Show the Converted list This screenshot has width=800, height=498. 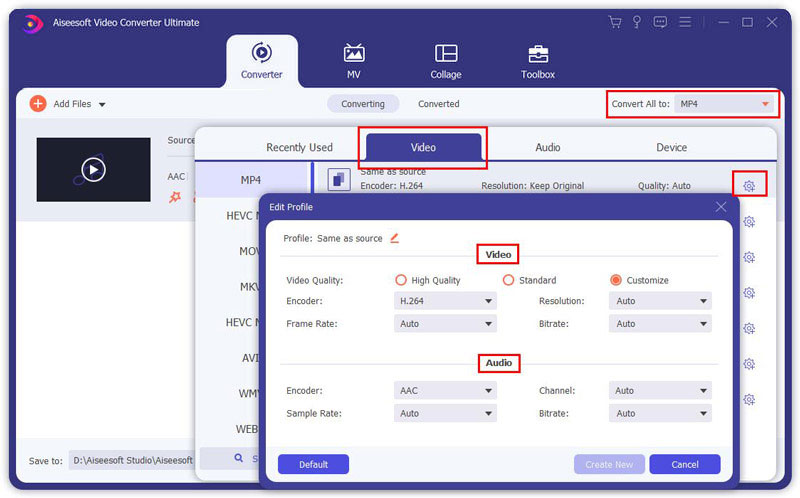[x=439, y=104]
